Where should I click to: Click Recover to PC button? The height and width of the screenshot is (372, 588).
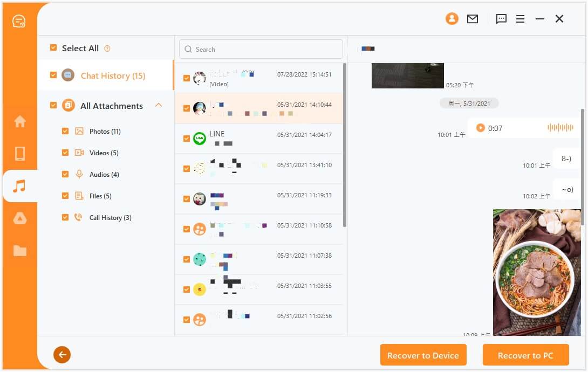[x=525, y=355]
